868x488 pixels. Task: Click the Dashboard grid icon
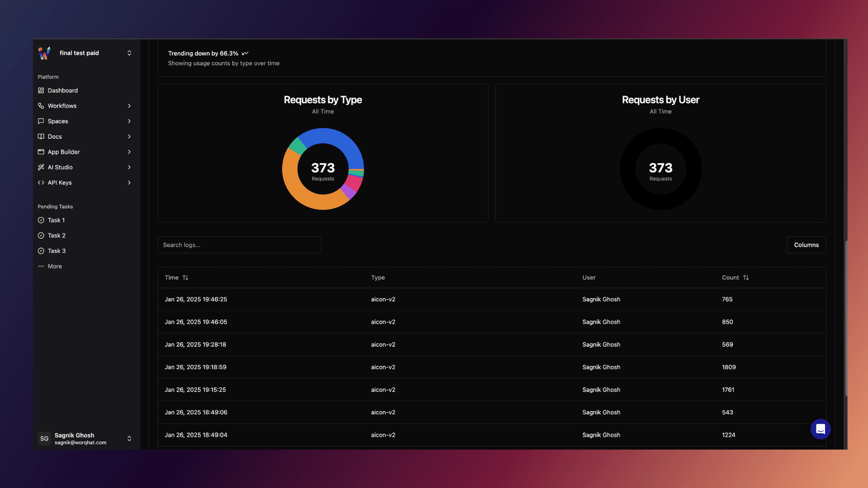pos(41,90)
